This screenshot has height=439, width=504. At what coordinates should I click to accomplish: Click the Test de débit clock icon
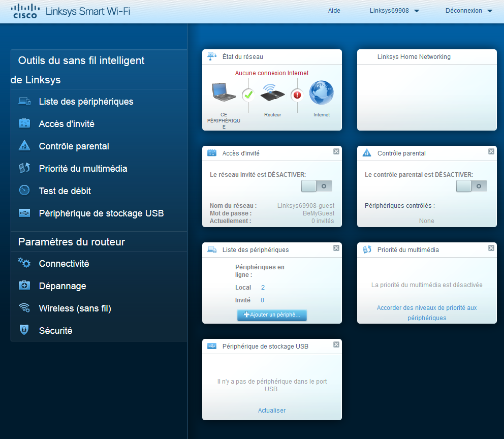[x=24, y=191]
